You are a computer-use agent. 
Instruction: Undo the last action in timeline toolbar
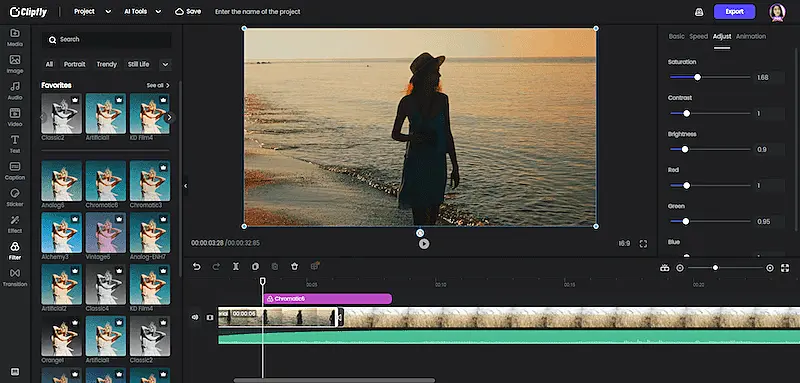point(196,266)
